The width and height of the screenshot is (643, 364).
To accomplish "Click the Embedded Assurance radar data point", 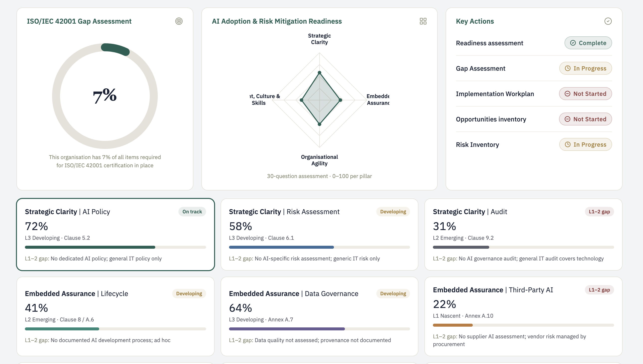I will (340, 100).
